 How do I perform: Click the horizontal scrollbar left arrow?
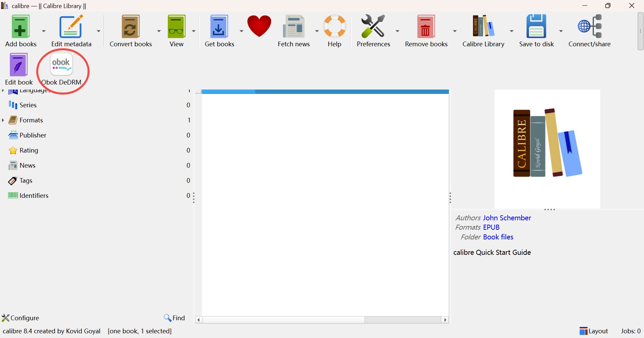coord(199,320)
